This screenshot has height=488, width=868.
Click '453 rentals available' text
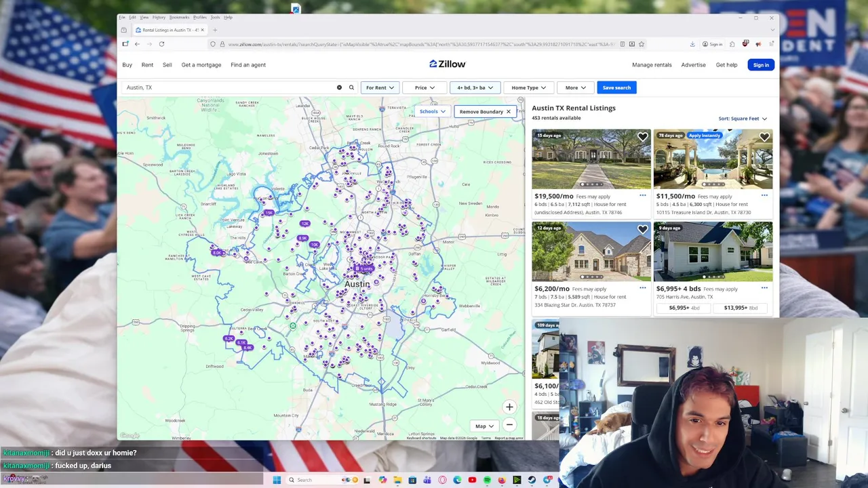[556, 118]
